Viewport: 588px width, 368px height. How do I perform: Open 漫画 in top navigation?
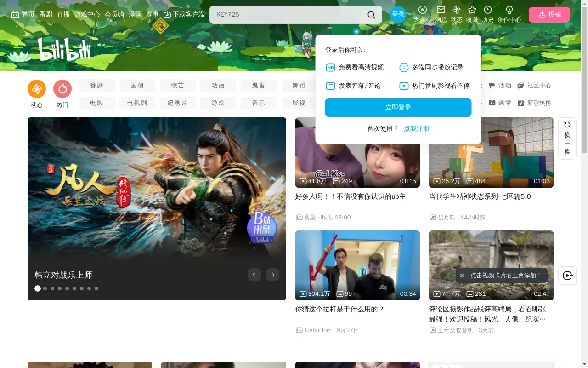[135, 15]
